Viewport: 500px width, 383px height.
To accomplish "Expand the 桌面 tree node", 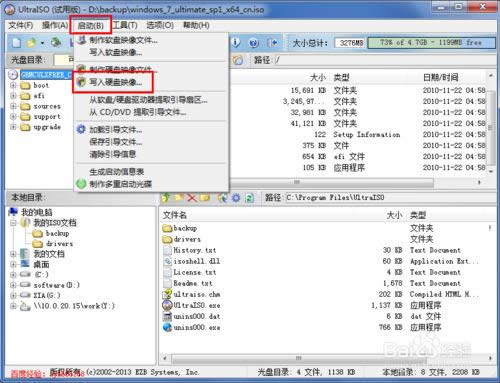I will [13, 264].
